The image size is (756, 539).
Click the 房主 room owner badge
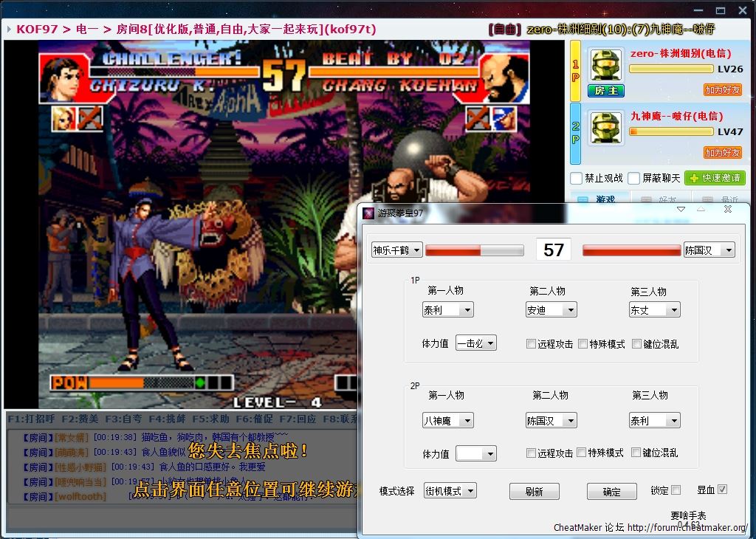tap(606, 91)
